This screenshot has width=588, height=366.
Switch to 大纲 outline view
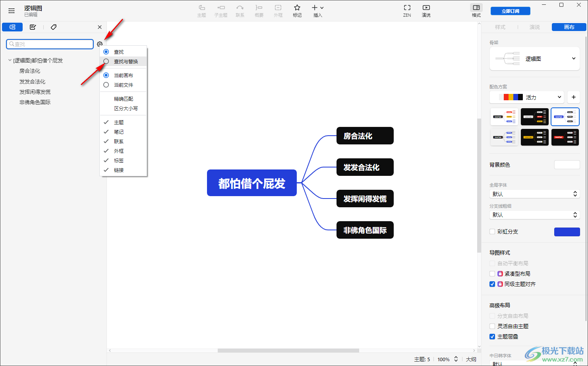pyautogui.click(x=471, y=359)
